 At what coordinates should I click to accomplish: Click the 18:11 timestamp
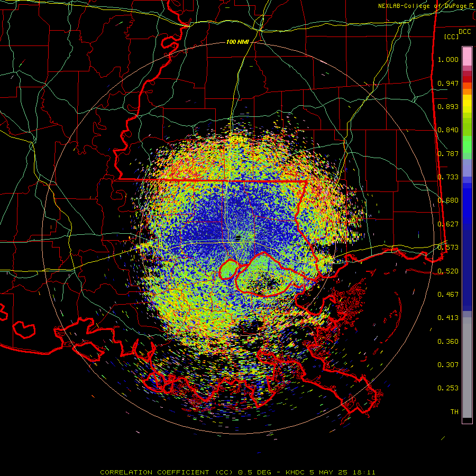click(x=364, y=472)
